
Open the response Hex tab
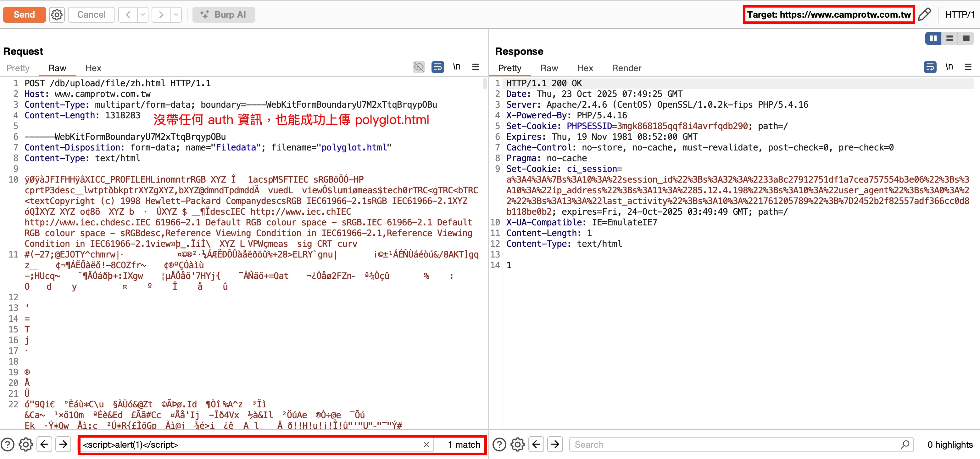pos(585,68)
